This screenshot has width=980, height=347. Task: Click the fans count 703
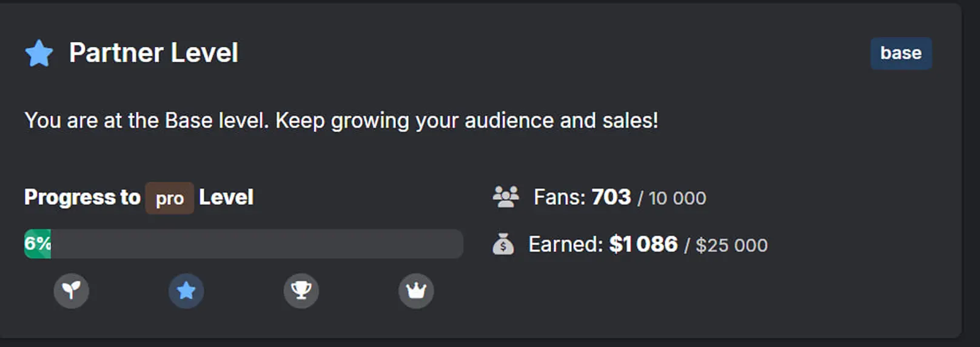(x=611, y=197)
